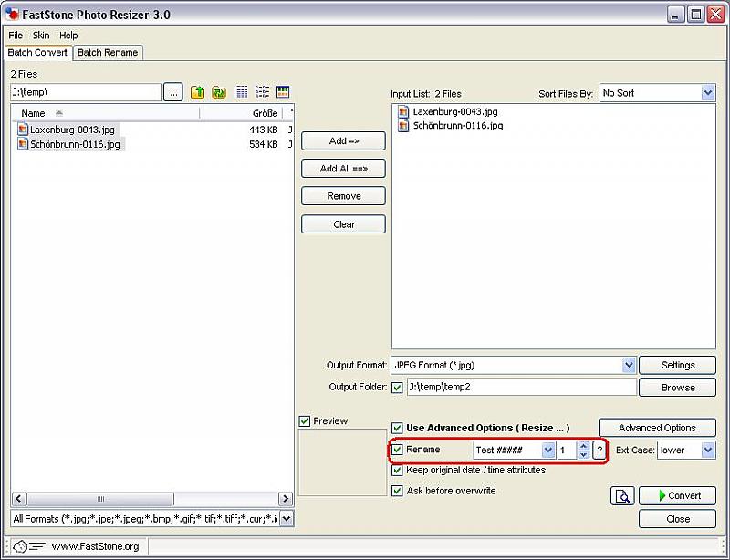Disable Ask before overwrite checkbox
The height and width of the screenshot is (560, 730).
pos(398,491)
